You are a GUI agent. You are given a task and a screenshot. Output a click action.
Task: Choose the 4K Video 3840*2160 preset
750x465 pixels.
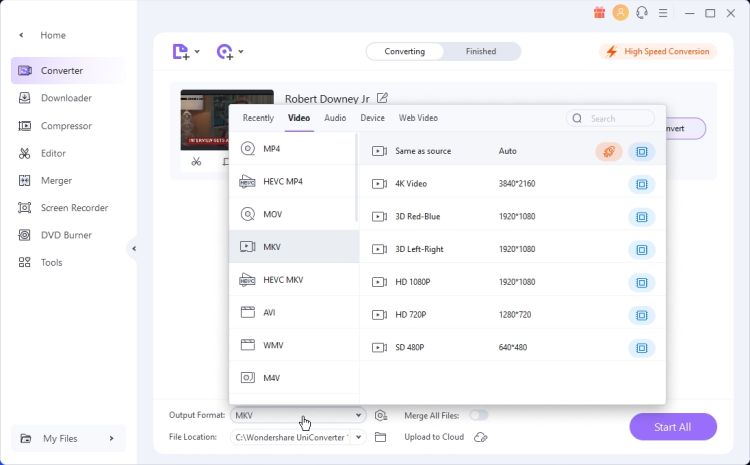coord(512,184)
